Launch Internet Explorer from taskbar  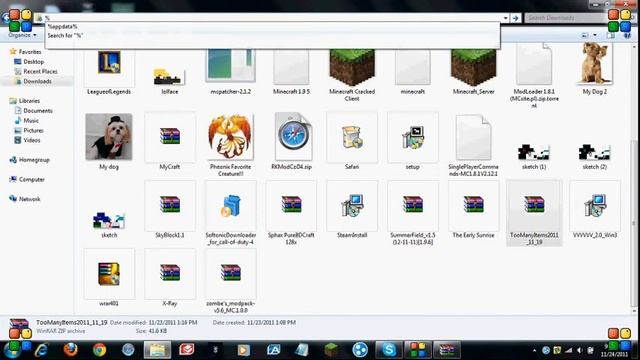click(x=42, y=350)
